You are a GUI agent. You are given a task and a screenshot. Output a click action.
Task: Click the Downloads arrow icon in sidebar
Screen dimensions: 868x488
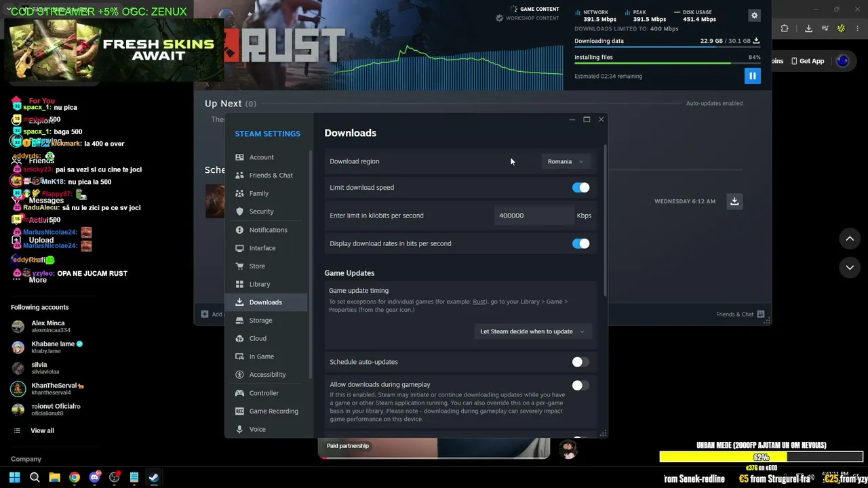coord(239,302)
